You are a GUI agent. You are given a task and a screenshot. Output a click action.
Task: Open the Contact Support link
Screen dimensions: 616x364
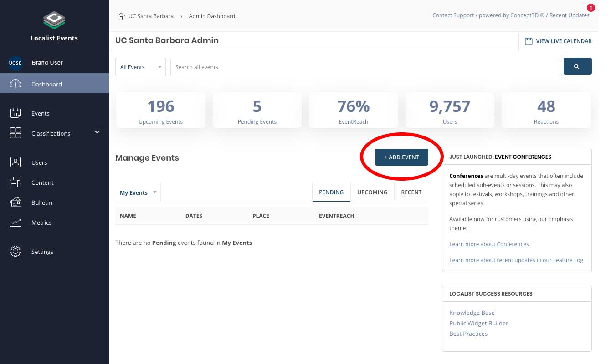pos(453,15)
